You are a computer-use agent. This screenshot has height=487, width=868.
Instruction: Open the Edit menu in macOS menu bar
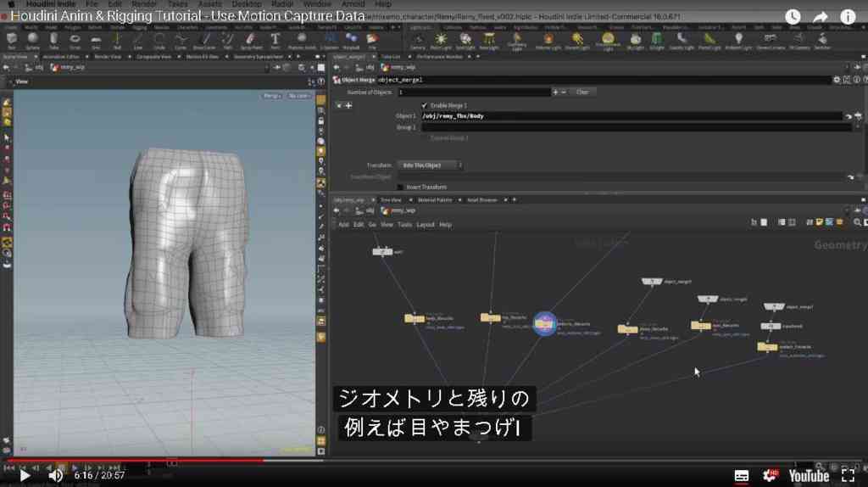114,4
